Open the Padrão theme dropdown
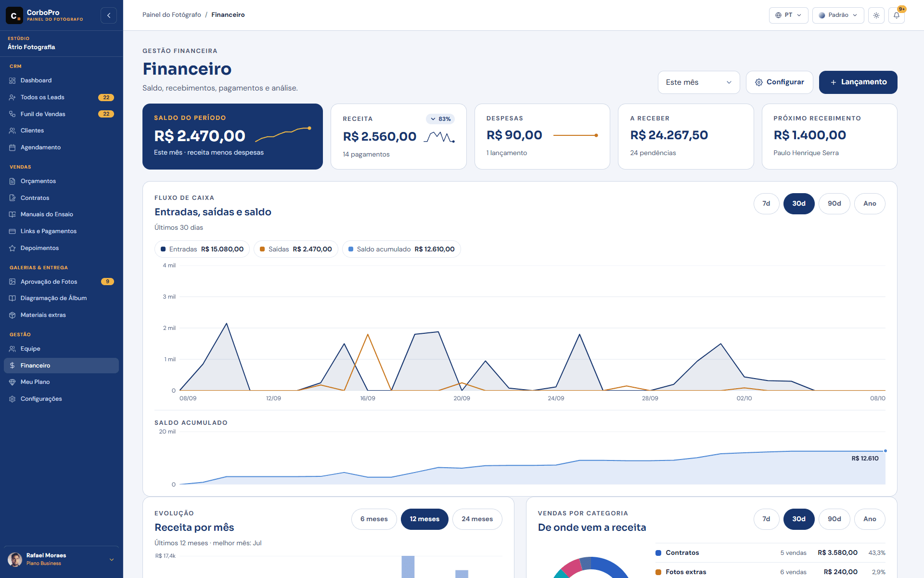The height and width of the screenshot is (578, 924). (838, 15)
